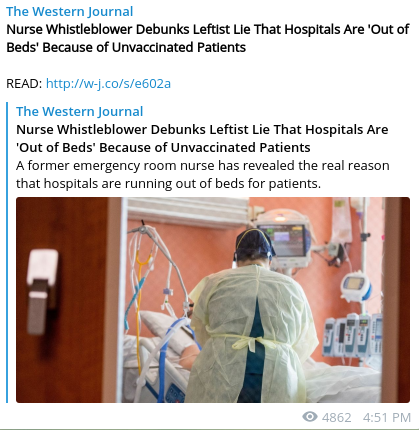Viewport: 419px width, 430px height.
Task: Click the hospital bed area in photo
Action: (157, 360)
